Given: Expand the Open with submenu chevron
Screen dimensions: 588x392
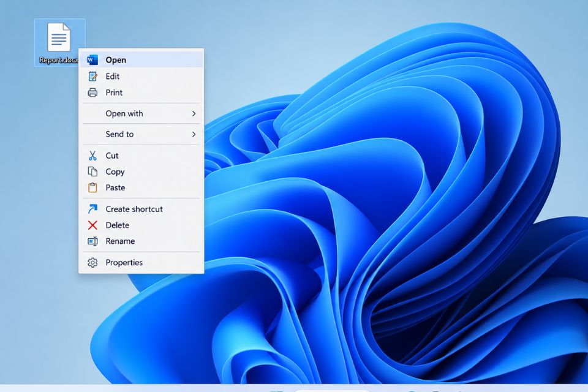Looking at the screenshot, I should pos(194,114).
